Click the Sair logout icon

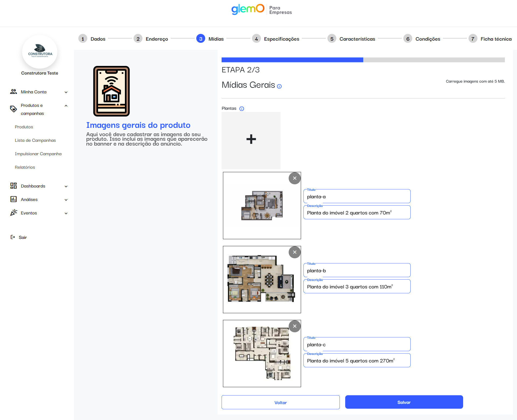[13, 237]
